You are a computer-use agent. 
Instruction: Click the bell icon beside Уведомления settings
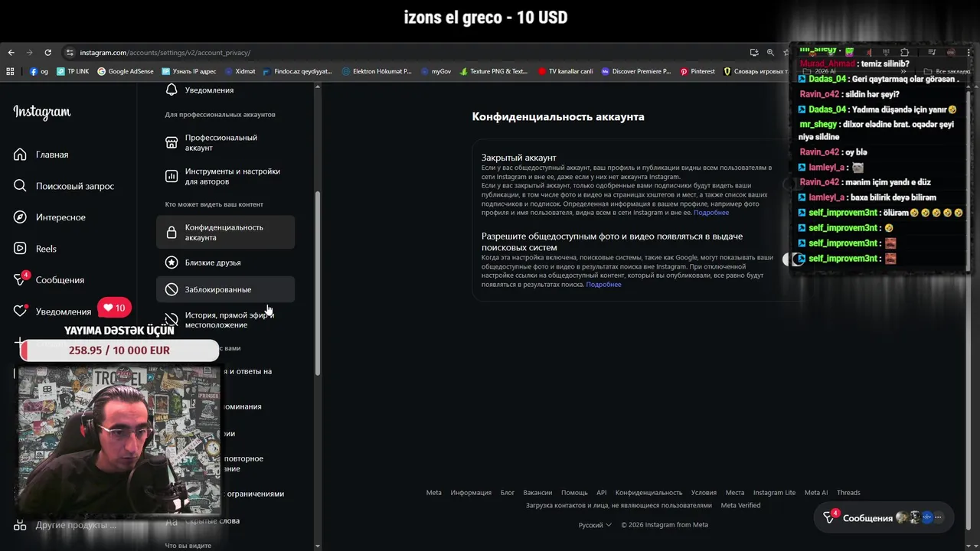(x=171, y=90)
